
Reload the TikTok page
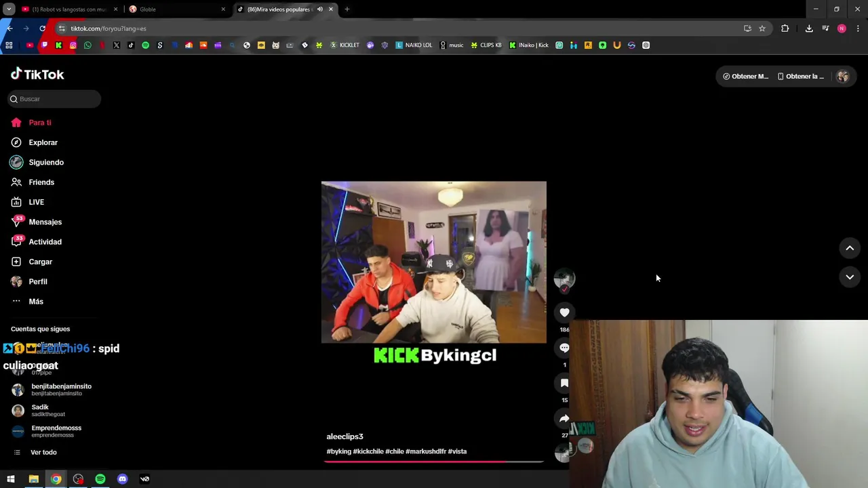click(42, 28)
